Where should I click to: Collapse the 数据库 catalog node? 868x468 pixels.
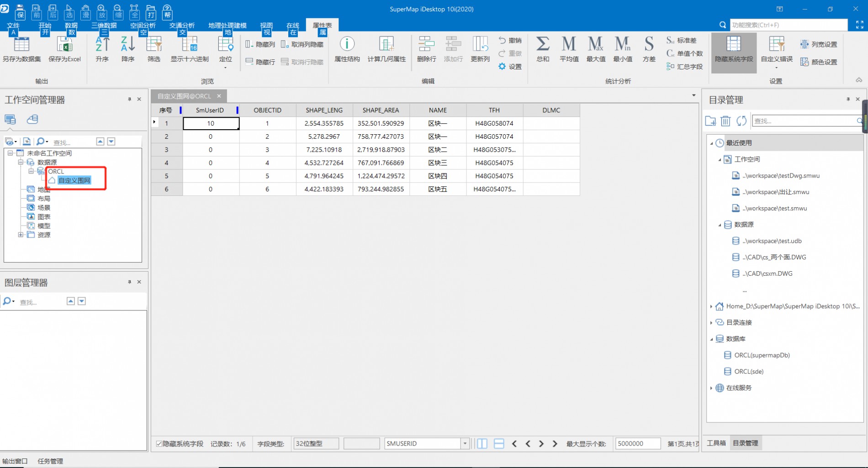(711, 339)
